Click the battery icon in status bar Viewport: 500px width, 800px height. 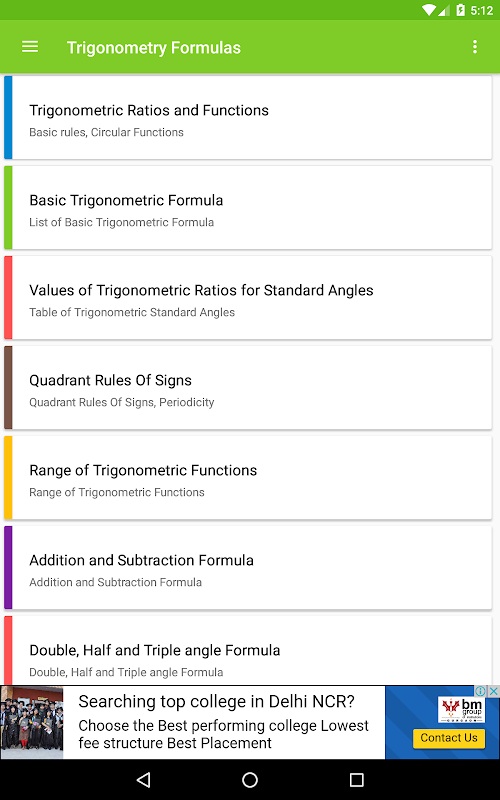pyautogui.click(x=460, y=10)
